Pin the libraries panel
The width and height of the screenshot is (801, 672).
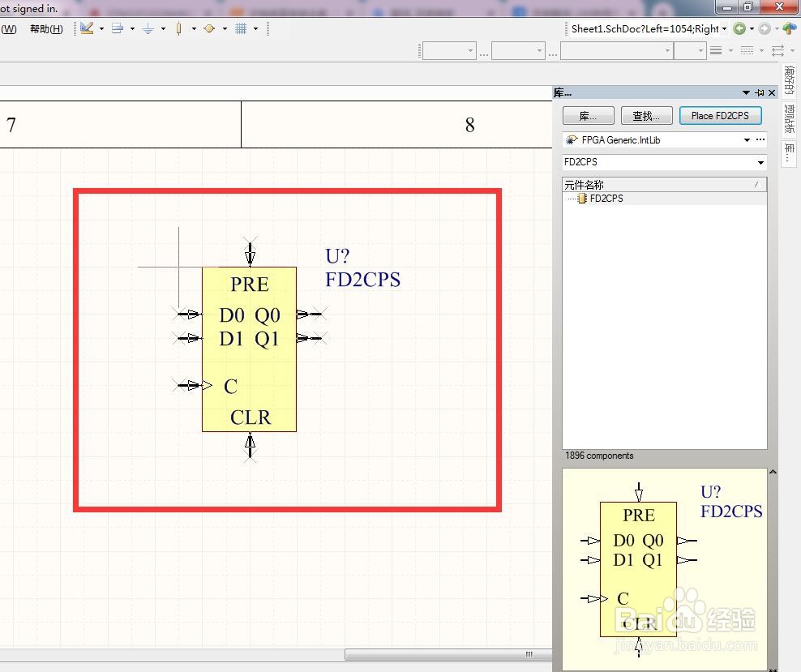point(760,92)
